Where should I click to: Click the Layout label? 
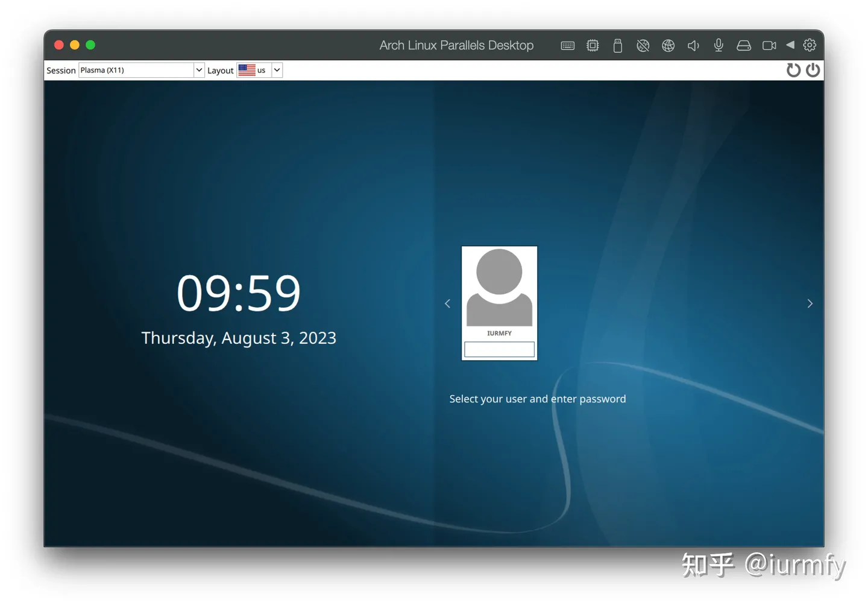(x=220, y=71)
